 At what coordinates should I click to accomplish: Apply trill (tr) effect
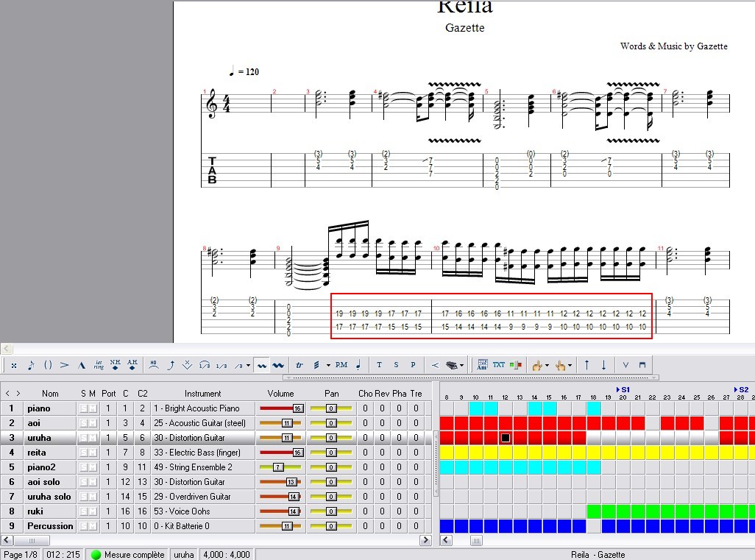click(x=299, y=366)
